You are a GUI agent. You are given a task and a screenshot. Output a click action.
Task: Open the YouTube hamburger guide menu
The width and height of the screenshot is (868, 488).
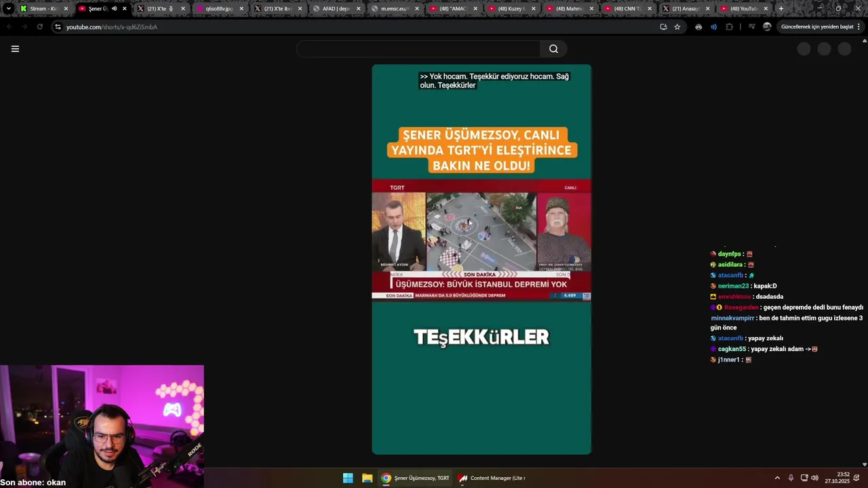coord(15,49)
